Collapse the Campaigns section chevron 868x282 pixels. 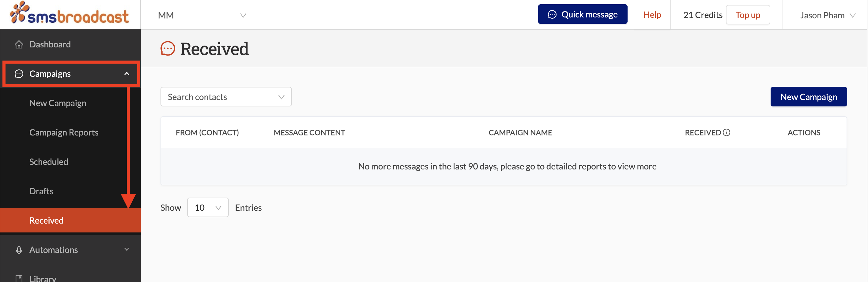[x=127, y=73]
